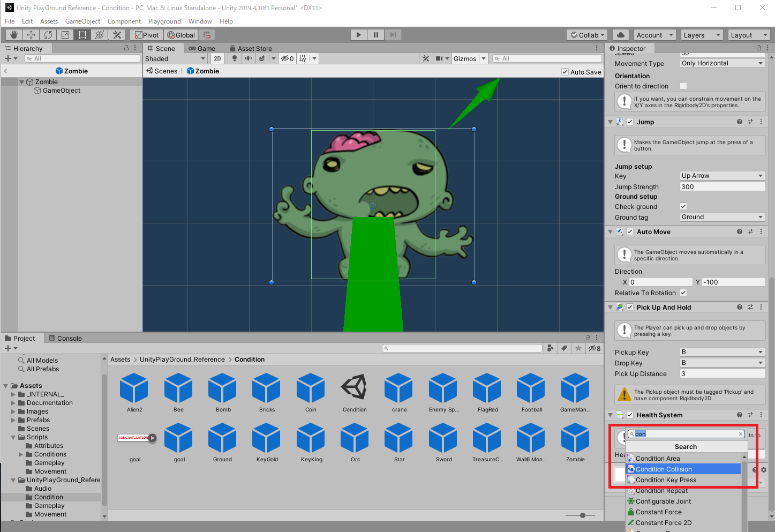
Task: Step one frame forward
Action: click(393, 35)
